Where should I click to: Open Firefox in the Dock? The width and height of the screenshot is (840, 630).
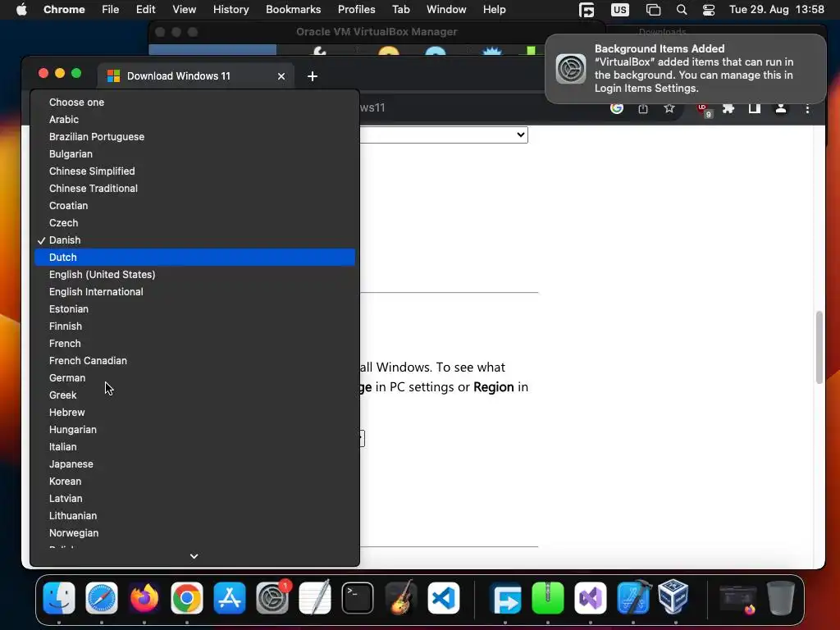pyautogui.click(x=144, y=598)
